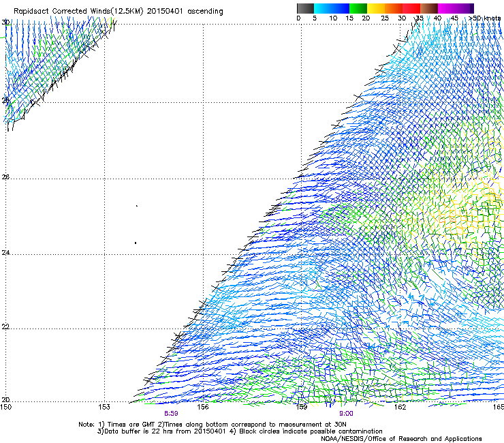Click the latitude label 22
The image size is (504, 443).
pyautogui.click(x=5, y=327)
